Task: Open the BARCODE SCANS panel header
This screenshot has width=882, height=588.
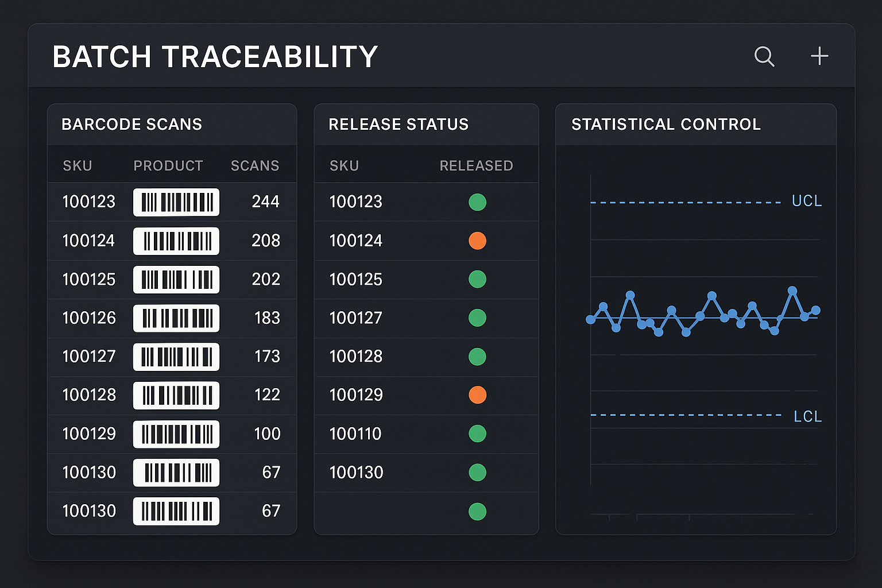Action: 132,124
